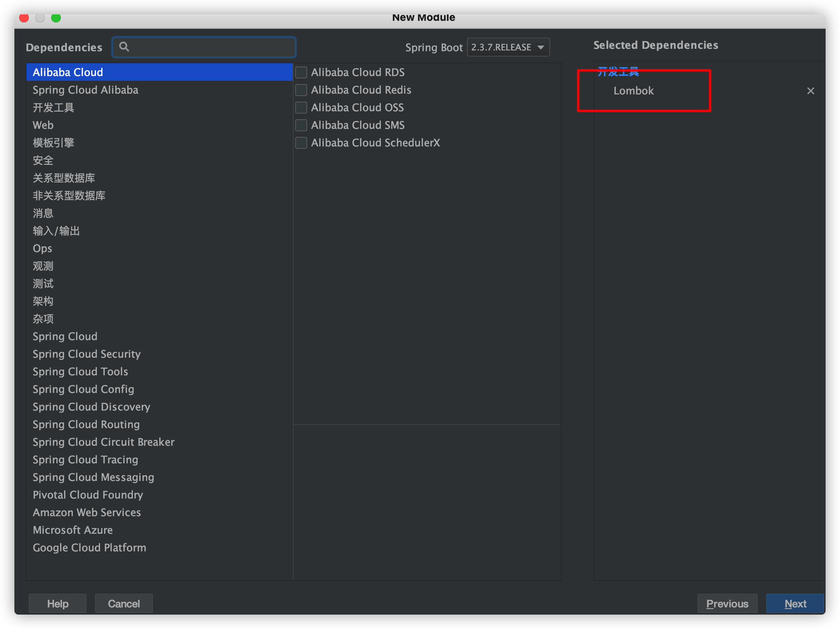
Task: Open the 关系型数据库 category
Action: 159,178
